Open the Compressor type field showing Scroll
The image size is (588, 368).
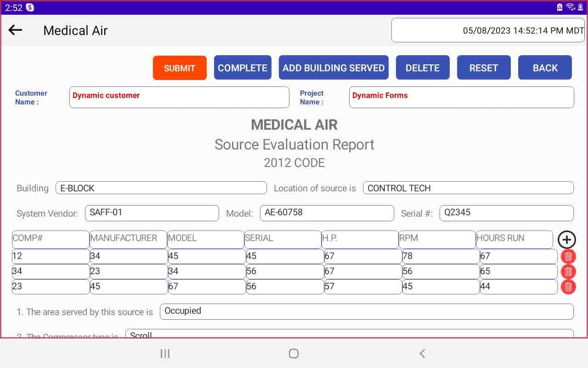click(350, 334)
